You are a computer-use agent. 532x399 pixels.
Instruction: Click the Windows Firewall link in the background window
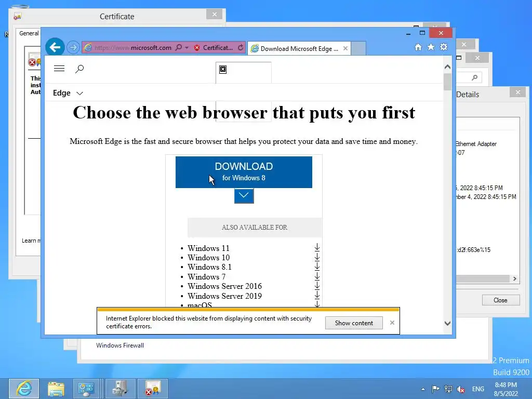tap(120, 345)
